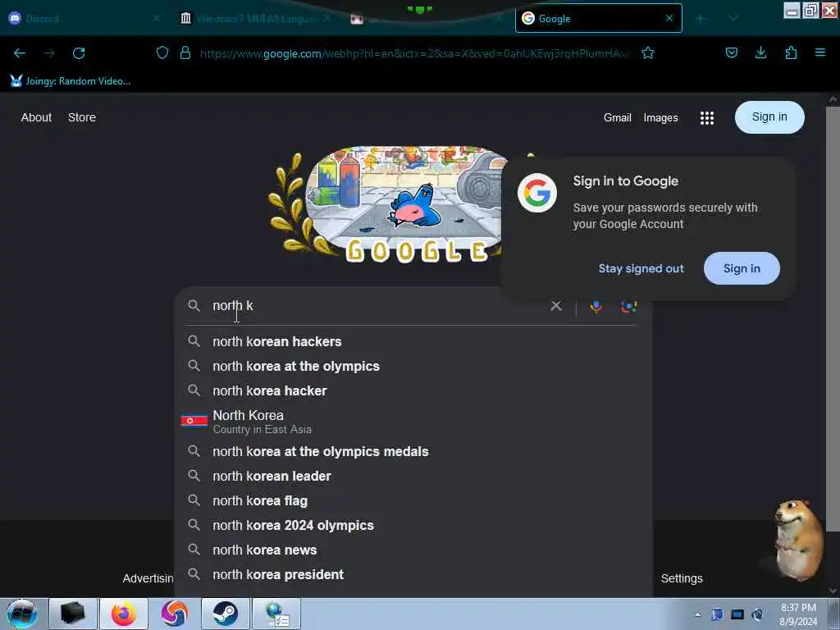Switch to the Windows 7 MUI tab
This screenshot has height=630, width=840.
tap(254, 18)
